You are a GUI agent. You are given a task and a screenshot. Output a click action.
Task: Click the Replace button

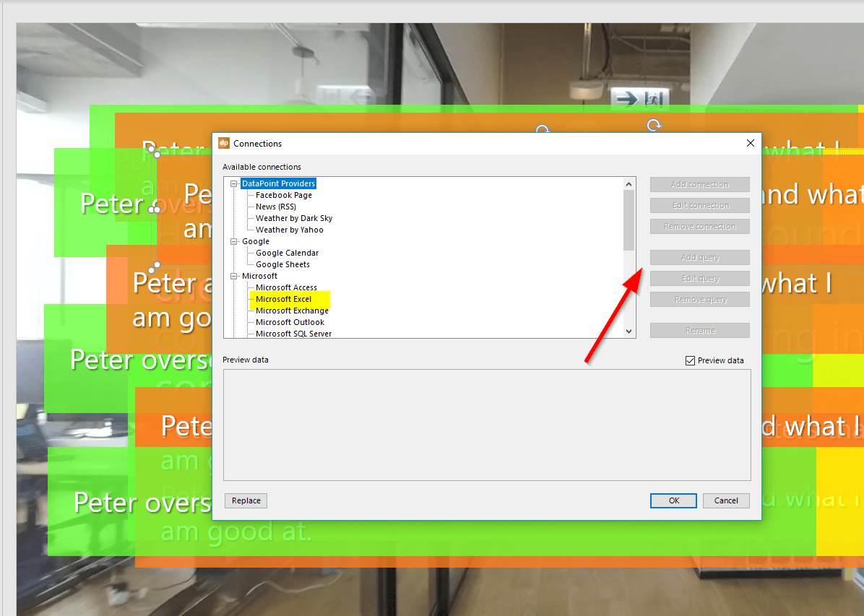click(x=246, y=500)
